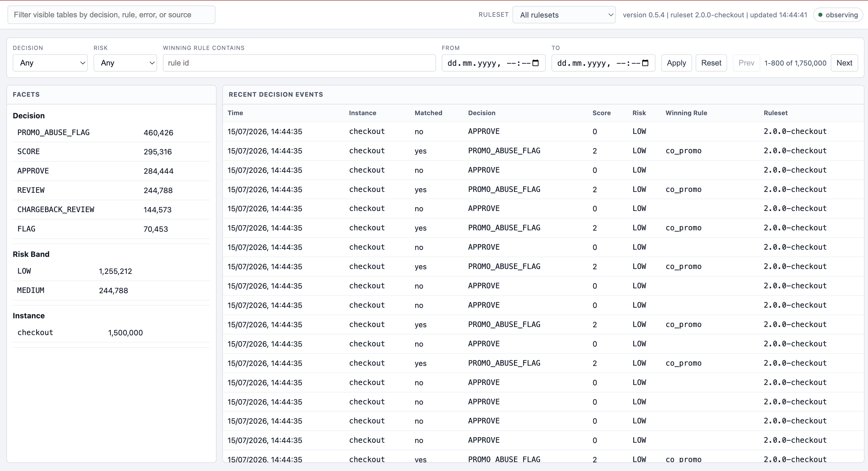Image resolution: width=868 pixels, height=471 pixels.
Task: Go to Next page of events
Action: coord(844,63)
